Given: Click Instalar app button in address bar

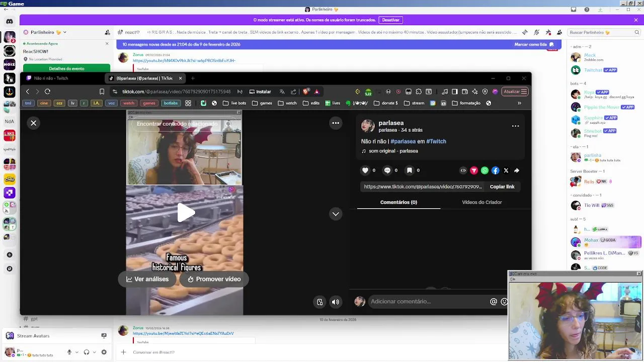Looking at the screenshot, I should pos(260,92).
